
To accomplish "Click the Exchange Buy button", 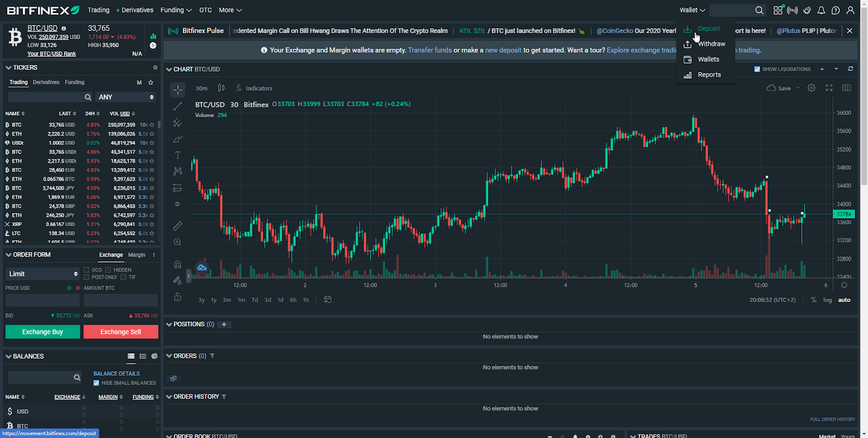I will (43, 332).
